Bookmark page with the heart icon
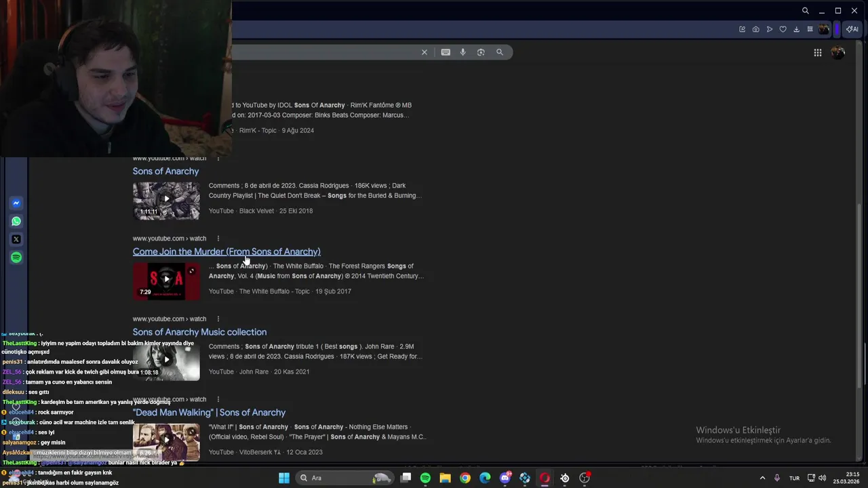The height and width of the screenshot is (488, 868). 783,29
